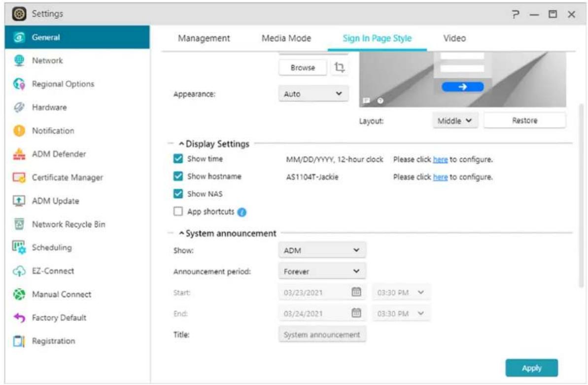Open the Appearance dropdown set to Auto
588x385 pixels.
tap(313, 94)
